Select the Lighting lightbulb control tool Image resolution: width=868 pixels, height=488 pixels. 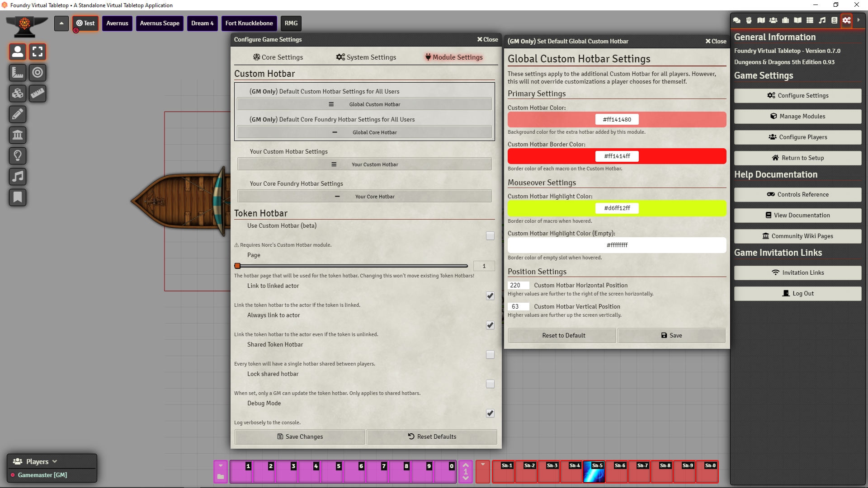click(x=18, y=156)
